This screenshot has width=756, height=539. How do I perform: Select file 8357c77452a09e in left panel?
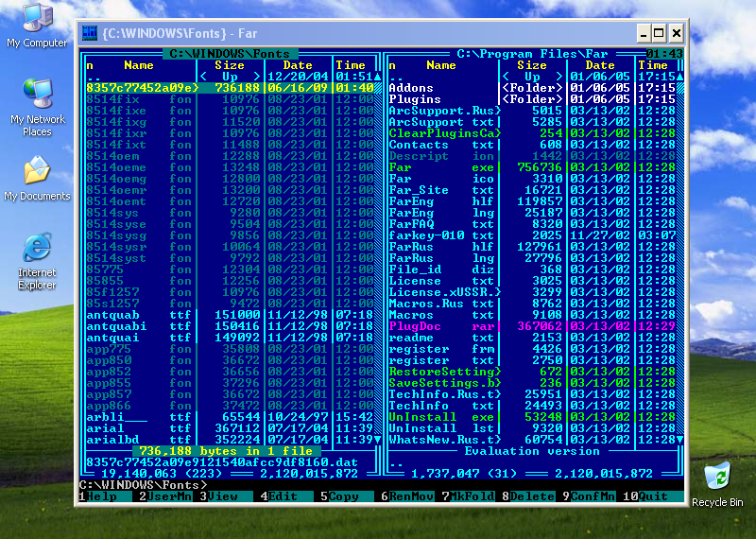coord(230,88)
